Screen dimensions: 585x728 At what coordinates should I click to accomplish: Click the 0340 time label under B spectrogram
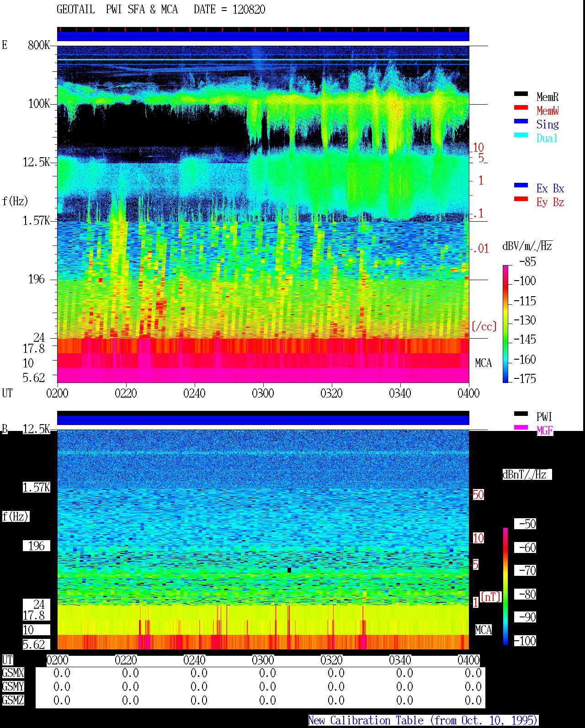click(400, 660)
